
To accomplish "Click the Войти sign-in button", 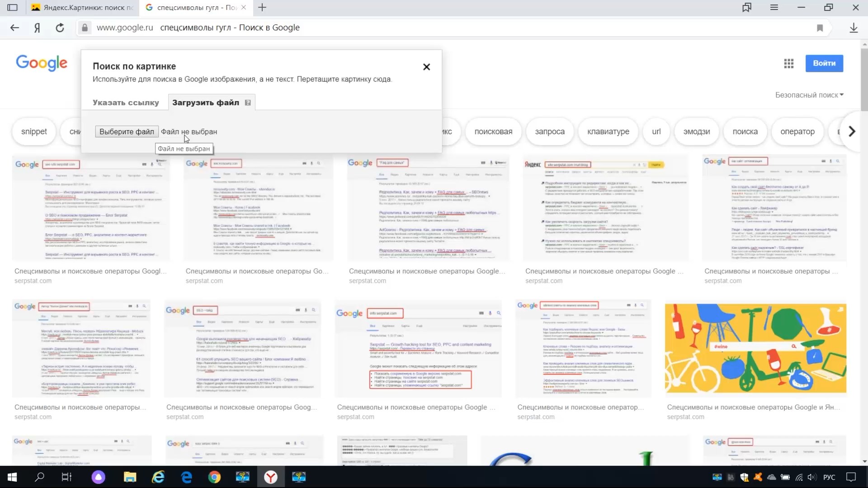I will (x=824, y=63).
